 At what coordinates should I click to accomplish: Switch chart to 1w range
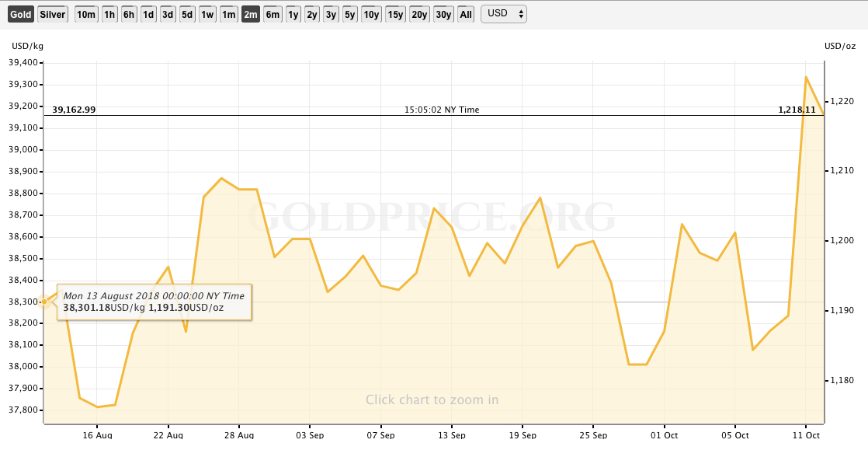(207, 14)
